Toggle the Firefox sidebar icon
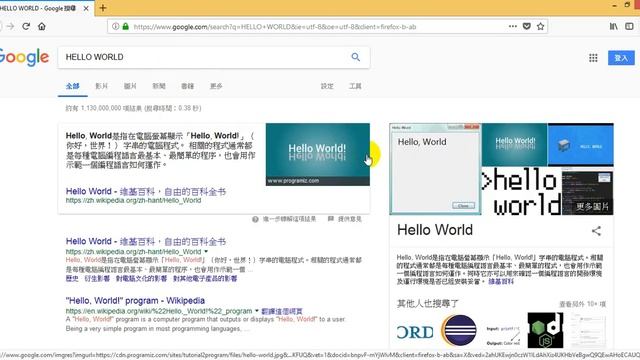The width and height of the screenshot is (640, 360). click(629, 27)
